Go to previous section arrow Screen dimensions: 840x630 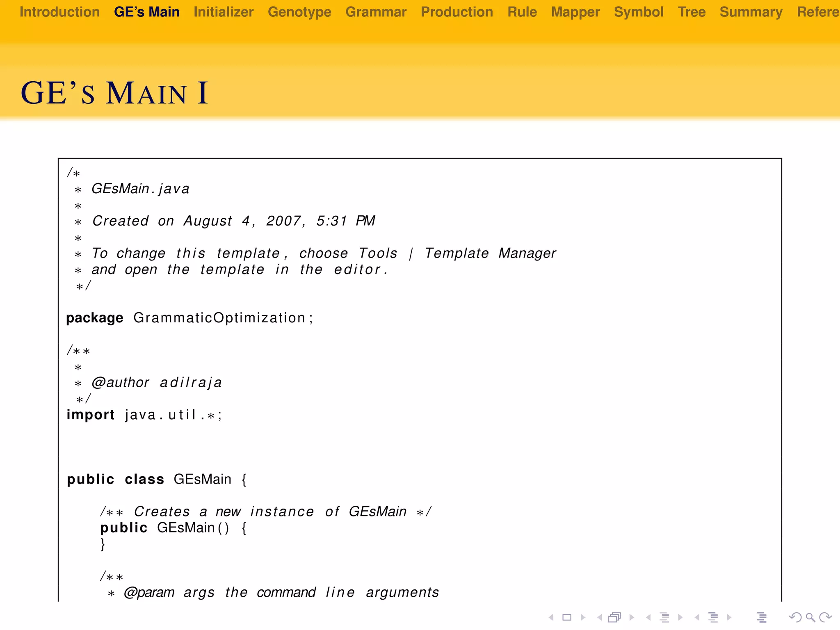click(x=697, y=617)
